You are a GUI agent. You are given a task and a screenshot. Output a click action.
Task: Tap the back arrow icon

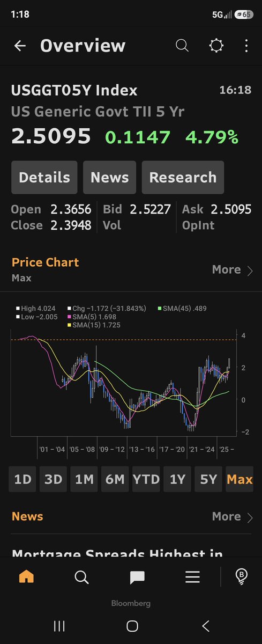(20, 46)
